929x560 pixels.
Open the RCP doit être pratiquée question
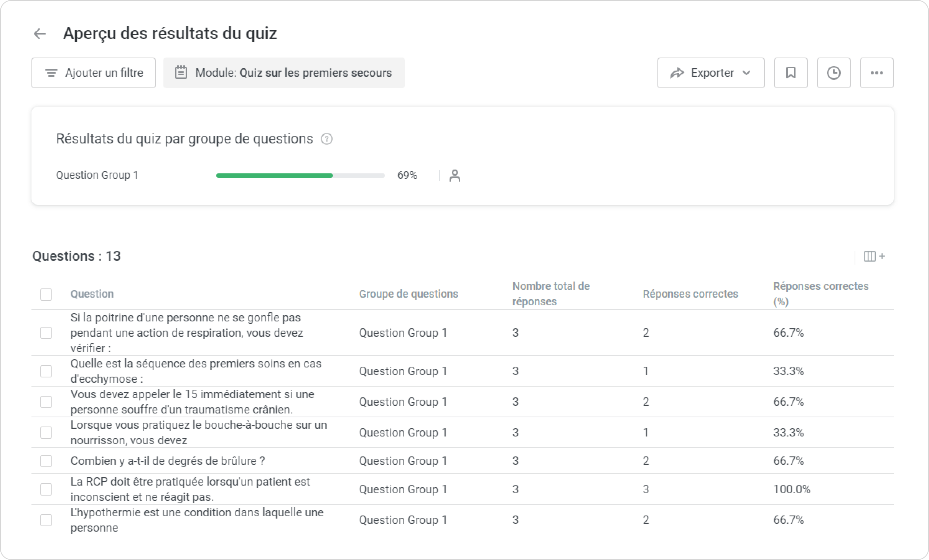point(190,489)
